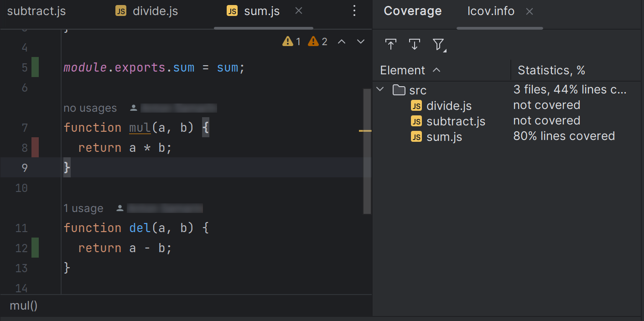The height and width of the screenshot is (321, 644).
Task: Collapse the src folder in the coverage tree
Action: [380, 89]
